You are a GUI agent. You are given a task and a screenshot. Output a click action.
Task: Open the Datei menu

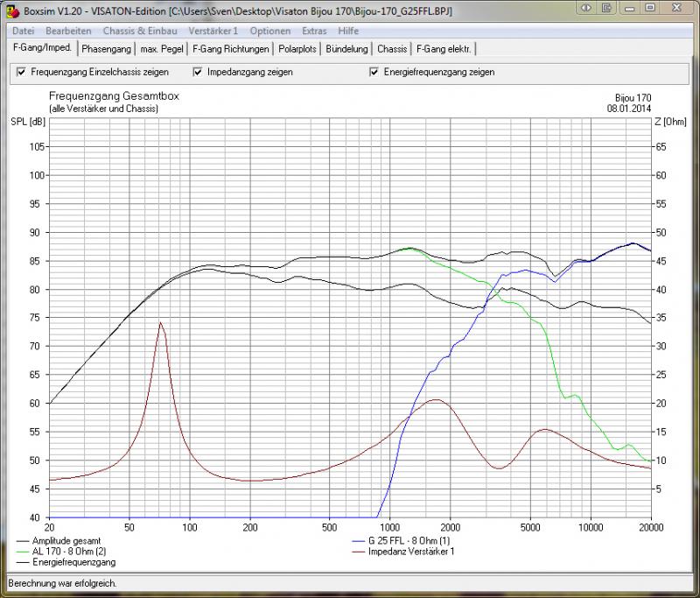click(24, 31)
